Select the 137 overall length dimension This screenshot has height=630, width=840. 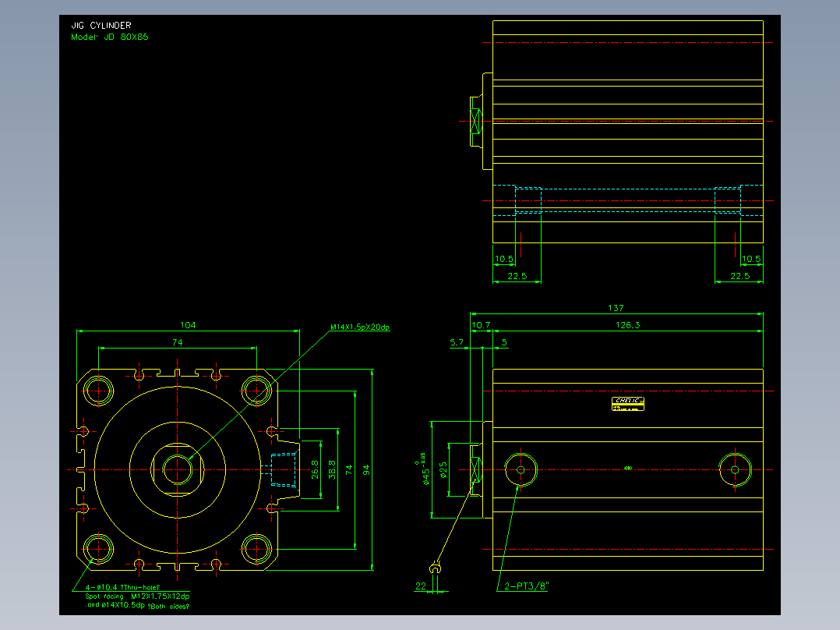pos(616,308)
